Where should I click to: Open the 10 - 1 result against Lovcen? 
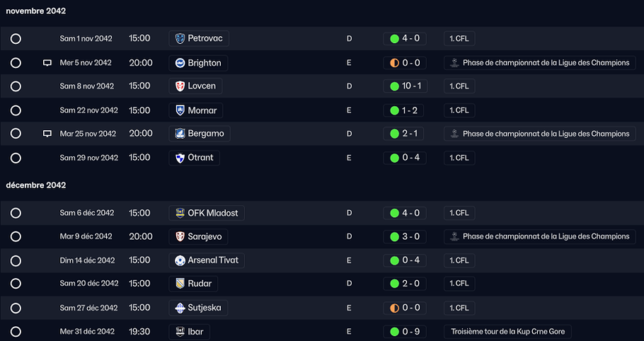(406, 86)
